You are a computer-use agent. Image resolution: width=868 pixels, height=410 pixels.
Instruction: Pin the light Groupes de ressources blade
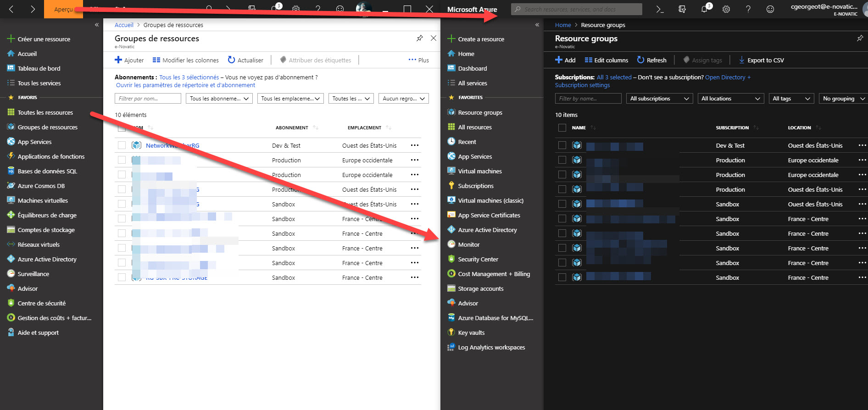[x=420, y=39]
